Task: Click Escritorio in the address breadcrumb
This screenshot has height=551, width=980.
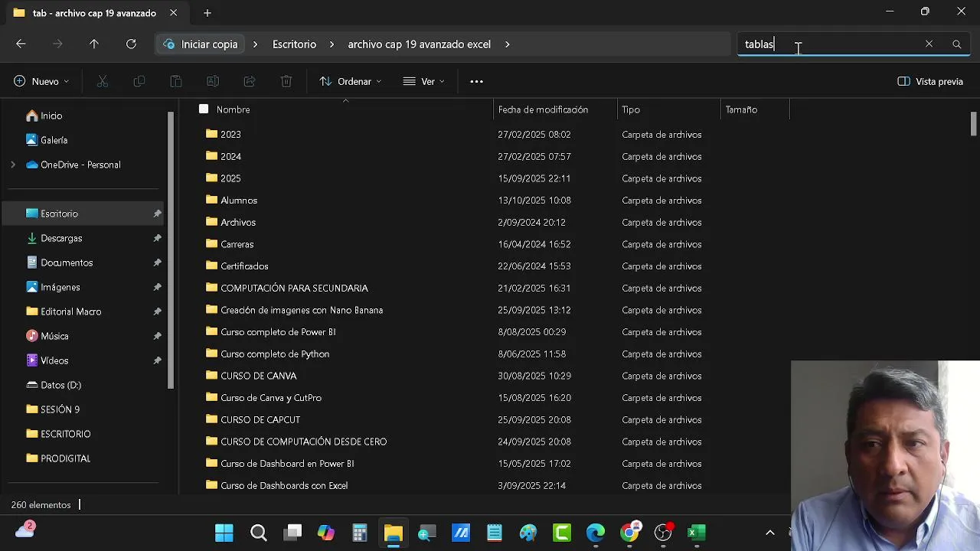Action: point(294,44)
